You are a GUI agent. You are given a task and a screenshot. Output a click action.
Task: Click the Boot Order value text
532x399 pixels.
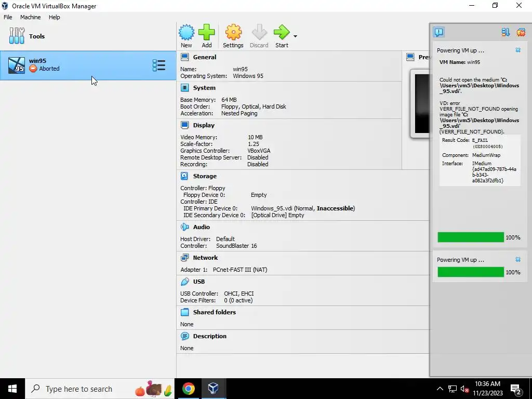tap(254, 107)
